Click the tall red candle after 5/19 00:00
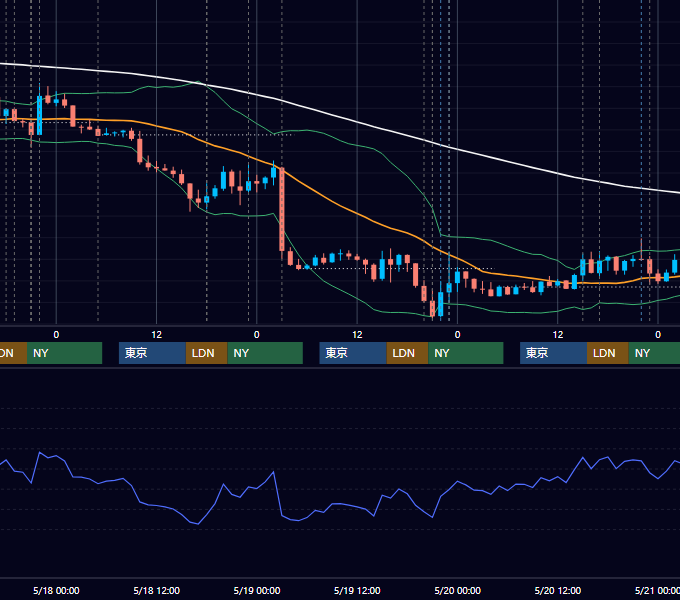This screenshot has width=680, height=600. [x=282, y=209]
